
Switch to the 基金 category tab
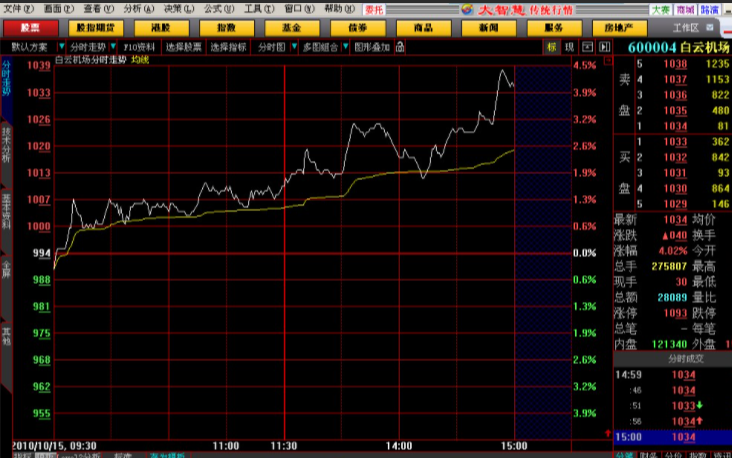click(292, 28)
